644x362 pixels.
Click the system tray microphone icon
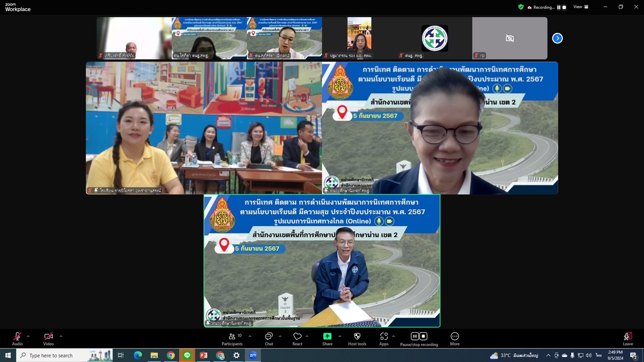pyautogui.click(x=573, y=355)
